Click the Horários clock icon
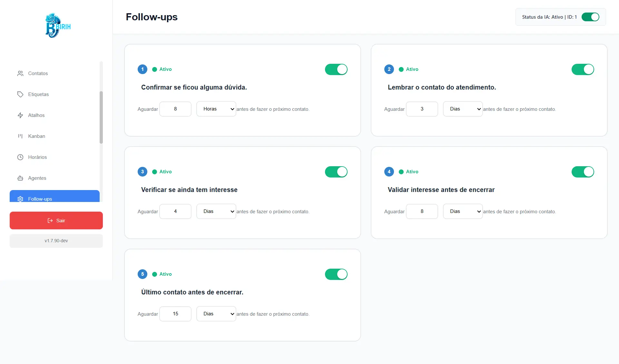619x364 pixels. [20, 157]
